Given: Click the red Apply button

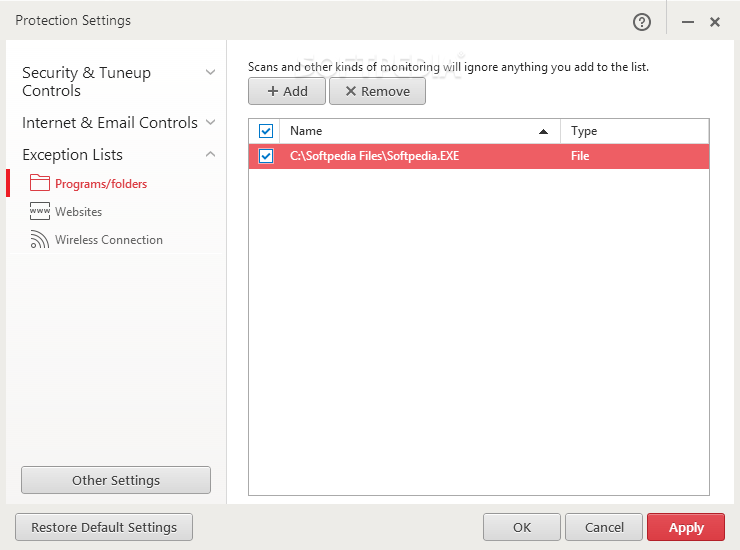Looking at the screenshot, I should click(686, 527).
